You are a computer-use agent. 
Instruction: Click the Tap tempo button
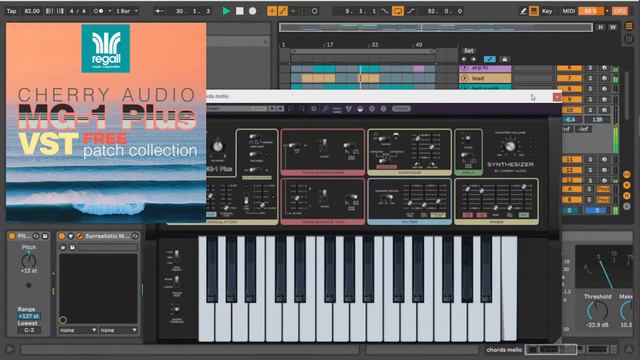pos(11,11)
